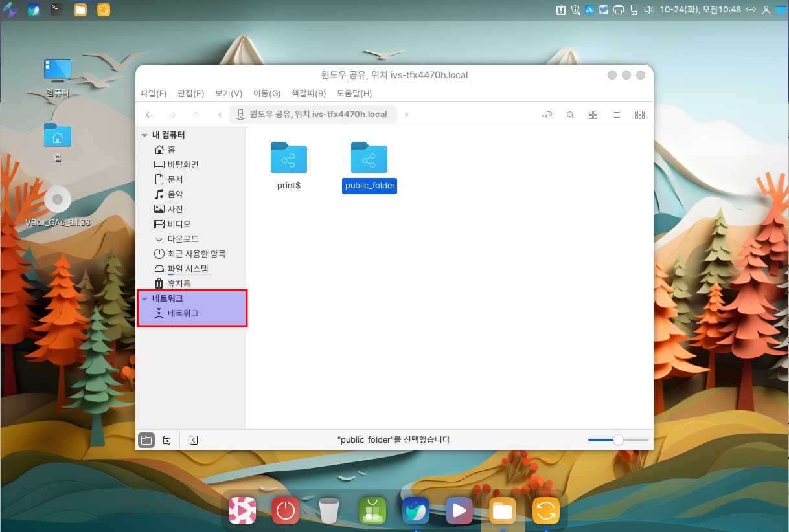
Task: Switch to list view
Action: click(616, 115)
